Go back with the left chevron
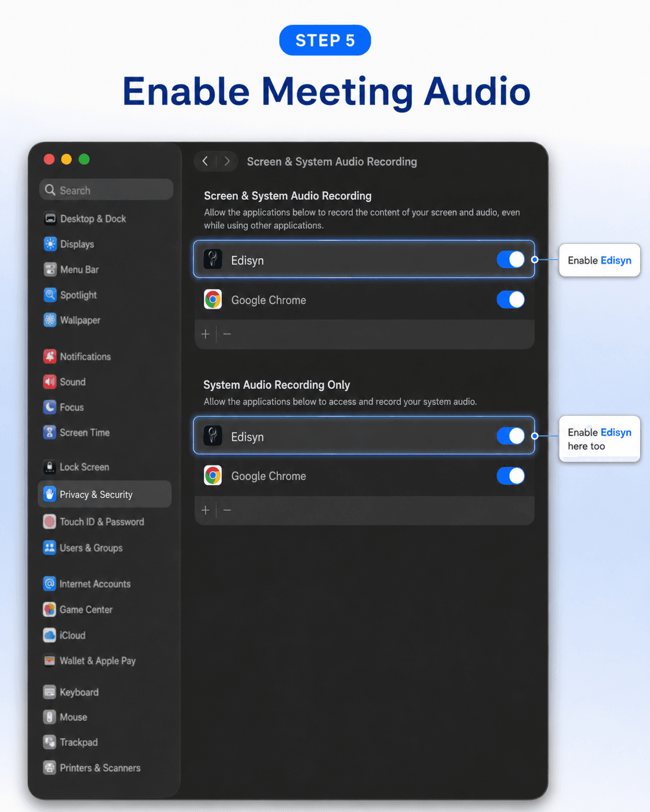Image resolution: width=650 pixels, height=812 pixels. [205, 161]
